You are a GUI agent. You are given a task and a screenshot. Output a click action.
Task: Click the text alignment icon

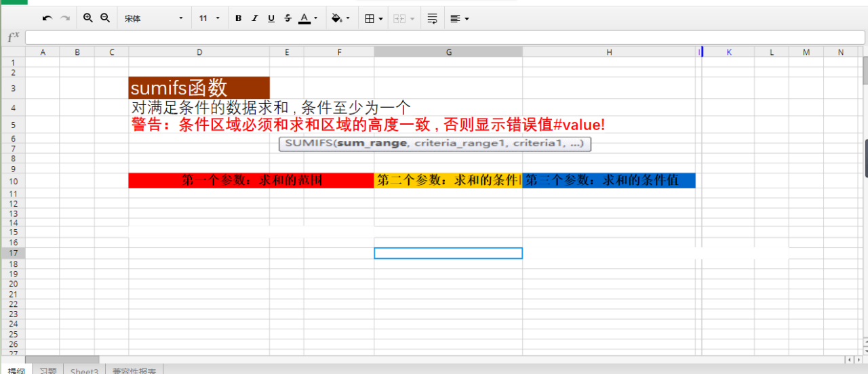click(x=455, y=18)
